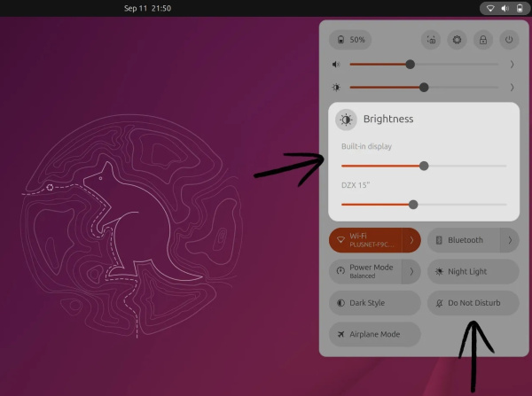Screen dimensions: 532x396
Task: Adjust the main brightness slider
Action: tap(424, 88)
